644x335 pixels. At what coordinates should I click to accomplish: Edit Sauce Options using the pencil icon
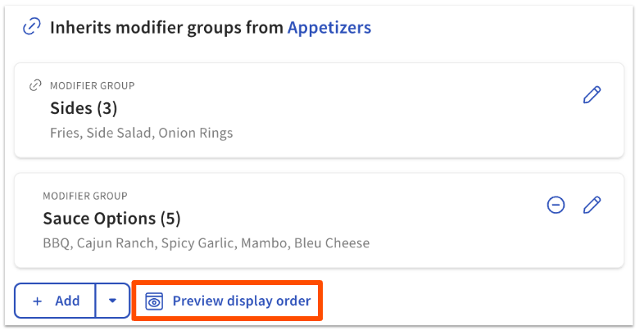pyautogui.click(x=592, y=205)
